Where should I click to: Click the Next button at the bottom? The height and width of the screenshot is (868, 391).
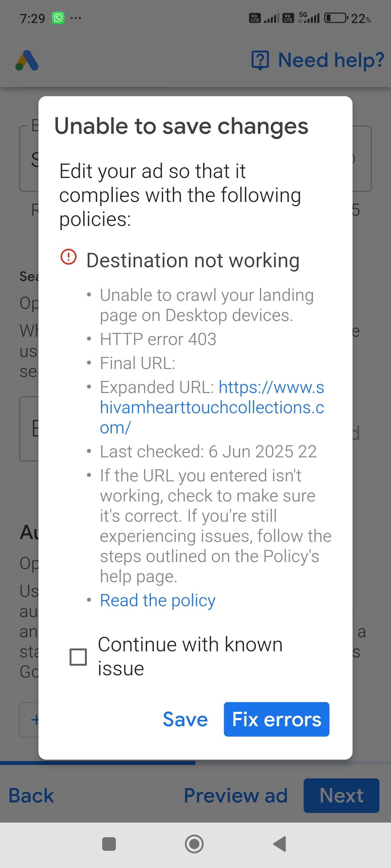[341, 795]
